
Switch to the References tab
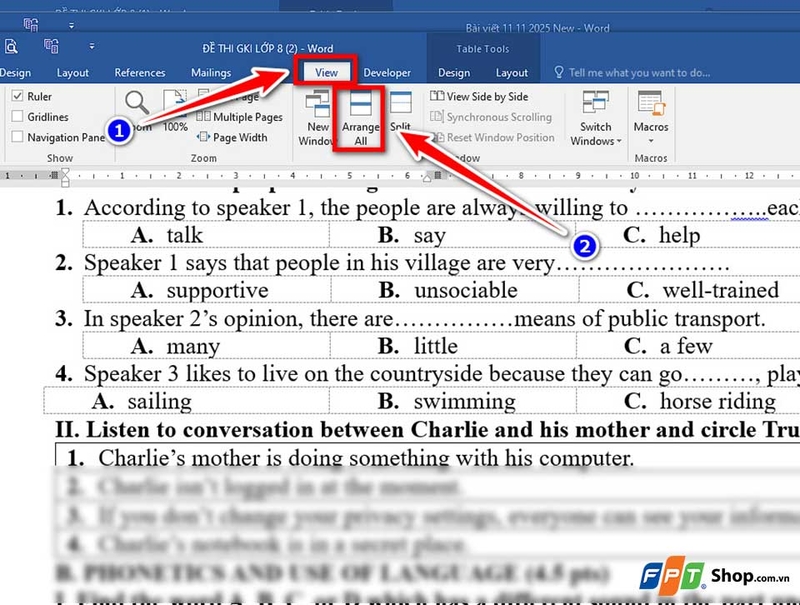pos(140,72)
